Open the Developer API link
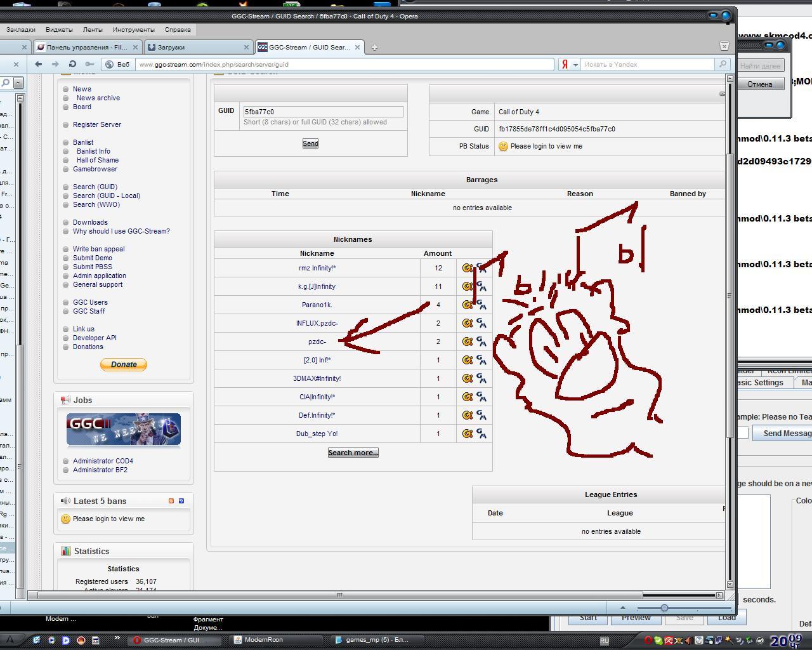 click(95, 338)
